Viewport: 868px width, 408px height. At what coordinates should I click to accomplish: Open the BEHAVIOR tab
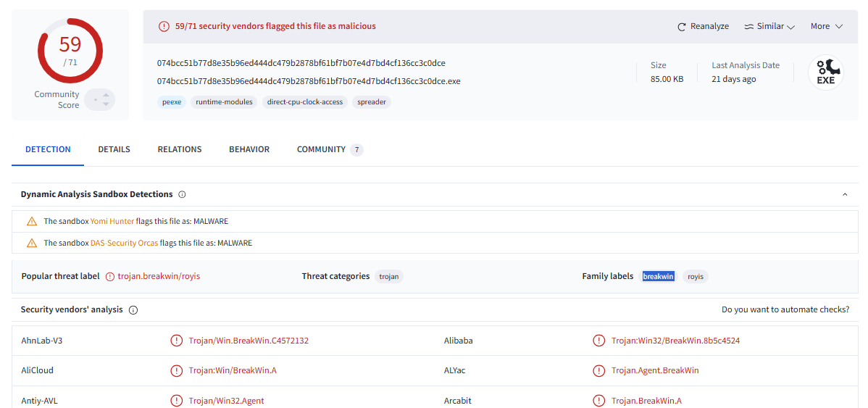249,149
